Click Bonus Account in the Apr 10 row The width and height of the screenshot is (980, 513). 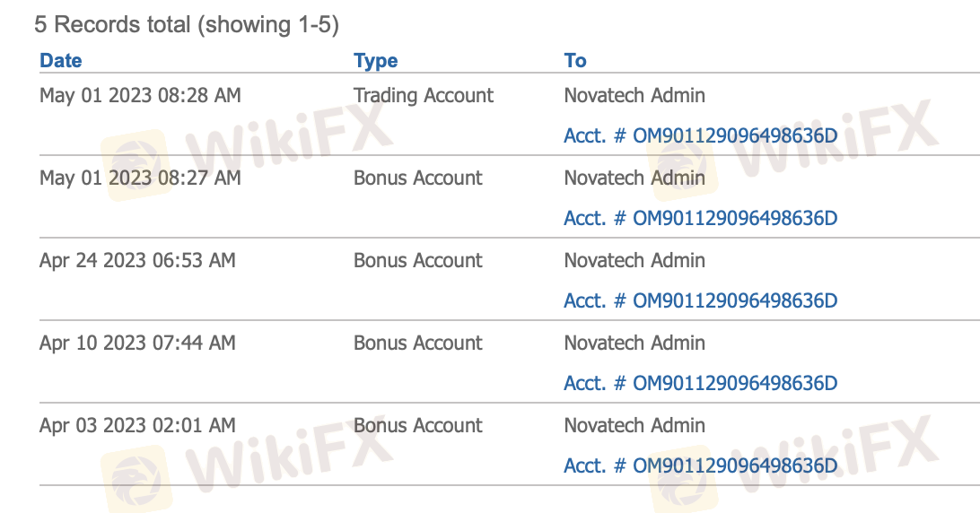(418, 343)
